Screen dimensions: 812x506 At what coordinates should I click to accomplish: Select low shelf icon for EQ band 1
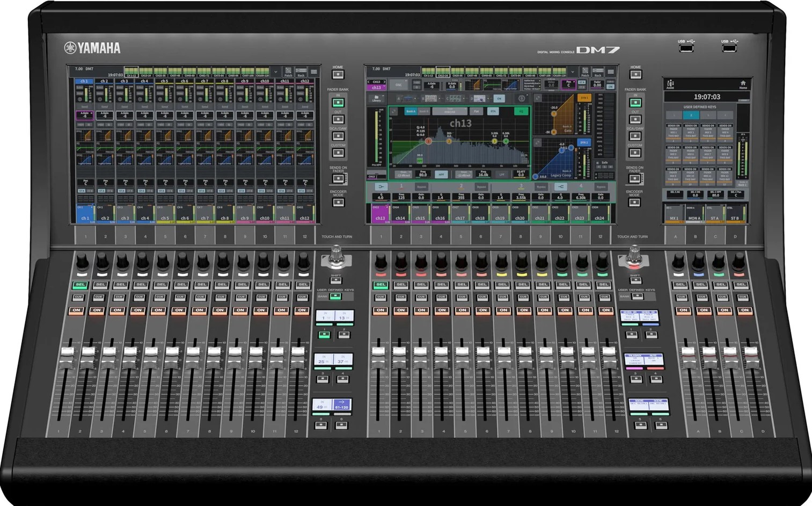point(381,187)
